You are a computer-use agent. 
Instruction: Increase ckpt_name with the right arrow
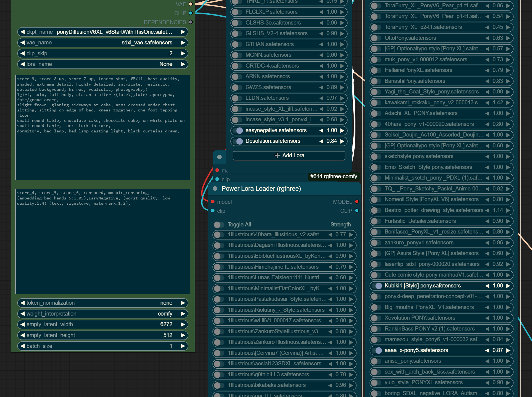coord(183,32)
